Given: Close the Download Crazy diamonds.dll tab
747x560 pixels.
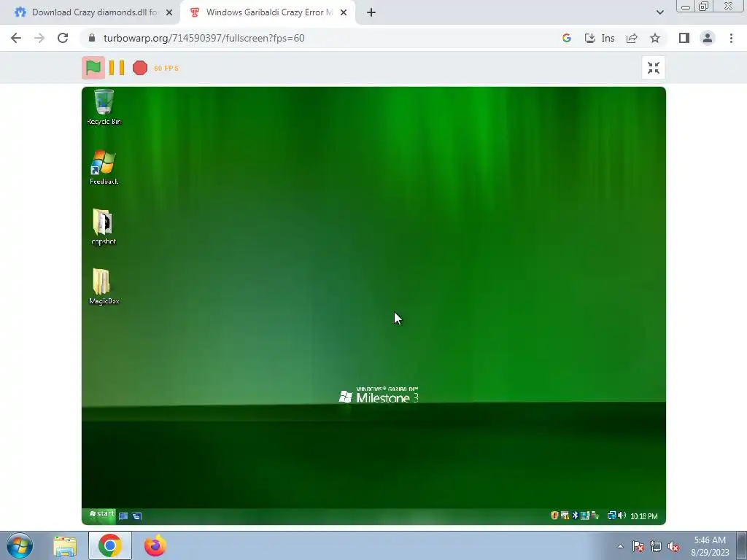Looking at the screenshot, I should click(x=169, y=12).
